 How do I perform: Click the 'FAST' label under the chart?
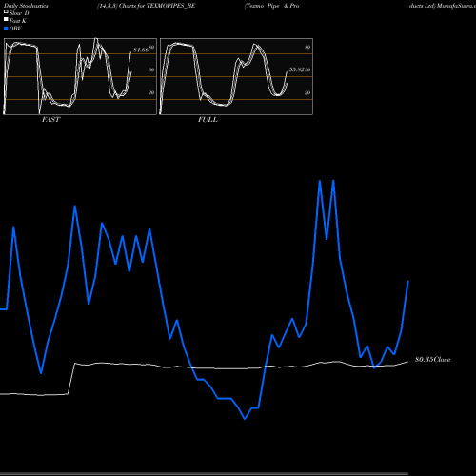click(50, 120)
